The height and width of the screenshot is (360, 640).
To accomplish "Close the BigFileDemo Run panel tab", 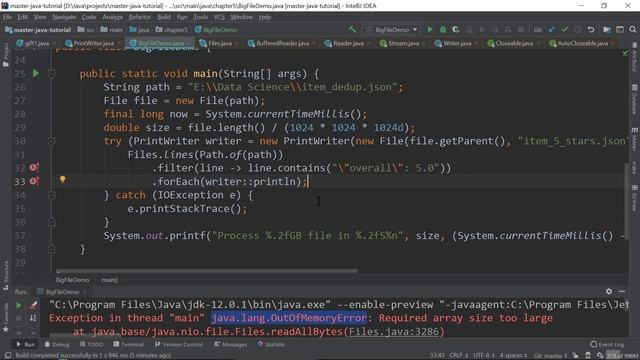I will [84, 292].
